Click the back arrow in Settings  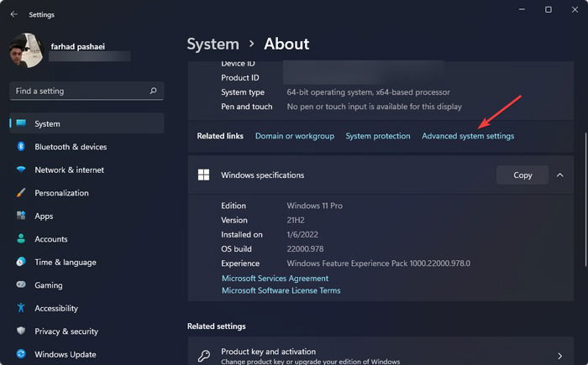(14, 14)
